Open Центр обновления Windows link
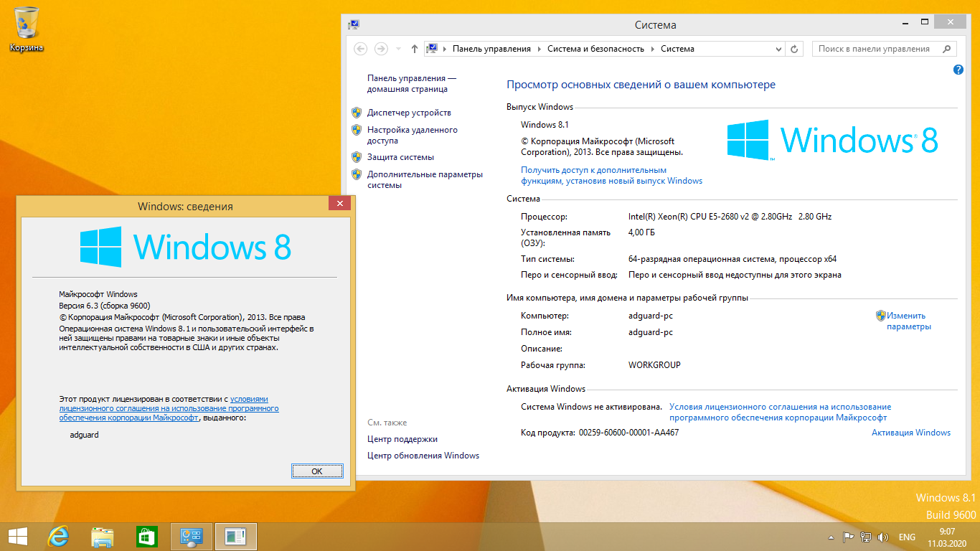Viewport: 980px width, 551px height. tap(423, 456)
